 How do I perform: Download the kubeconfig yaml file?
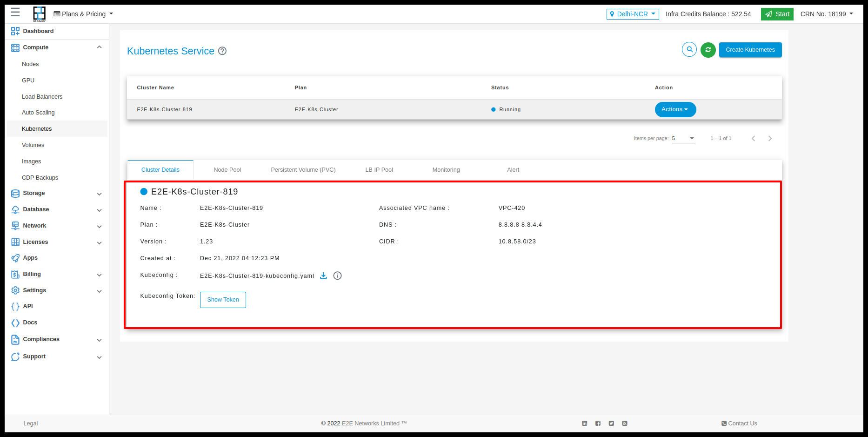[x=323, y=276]
